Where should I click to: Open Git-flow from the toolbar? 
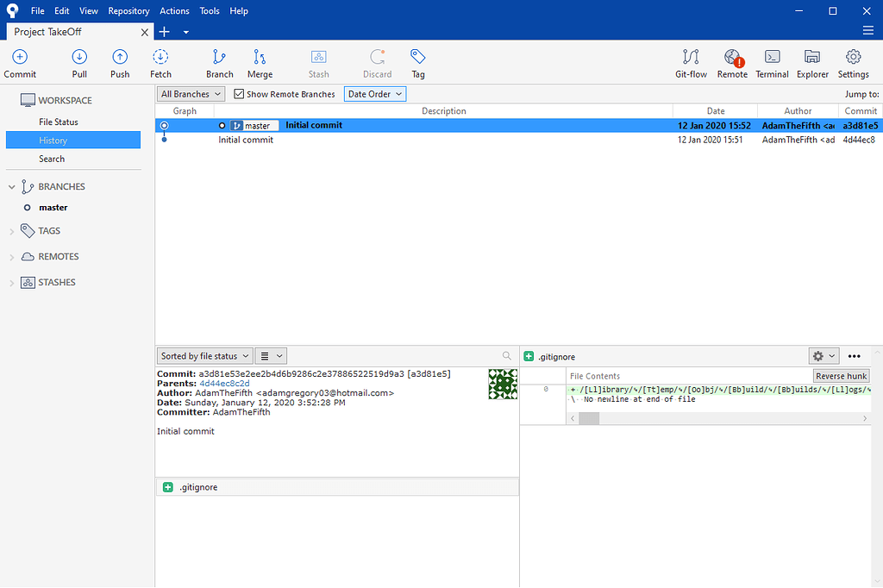tap(691, 63)
